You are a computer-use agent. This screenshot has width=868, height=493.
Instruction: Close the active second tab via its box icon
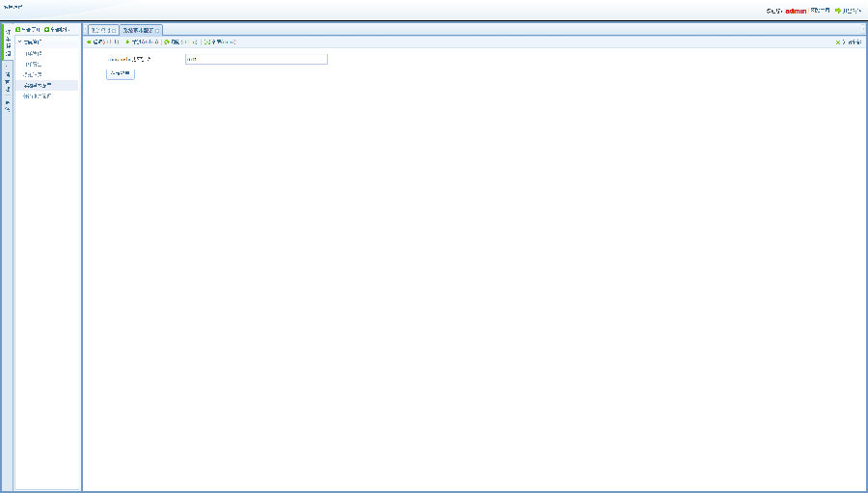point(157,31)
